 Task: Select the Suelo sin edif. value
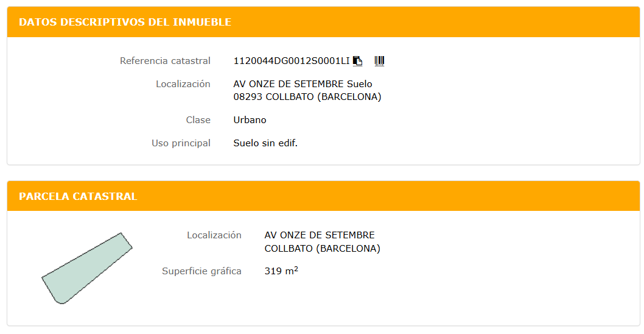[x=265, y=143]
